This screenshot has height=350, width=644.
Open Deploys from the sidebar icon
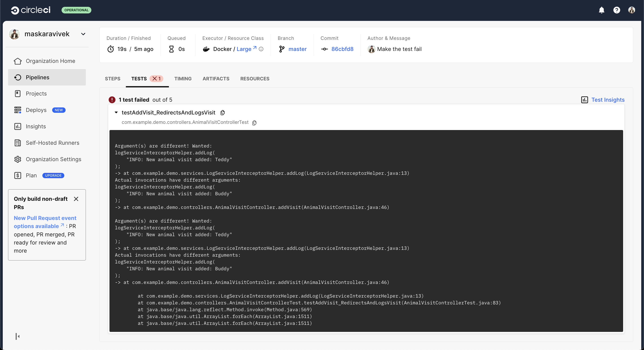point(18,110)
